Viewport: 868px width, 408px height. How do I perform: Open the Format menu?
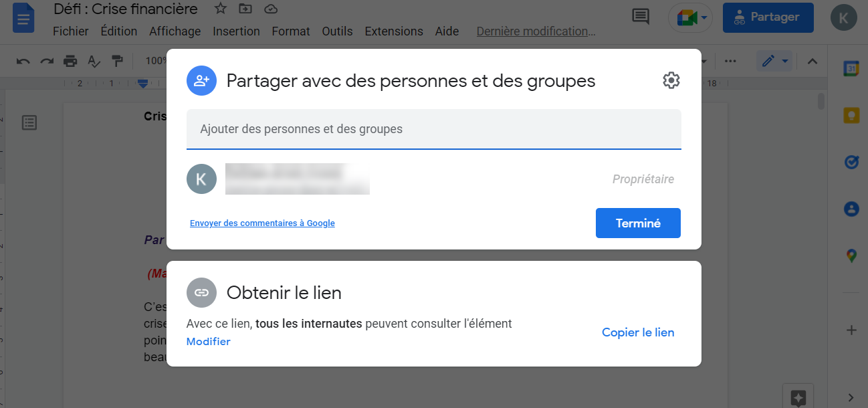point(290,31)
